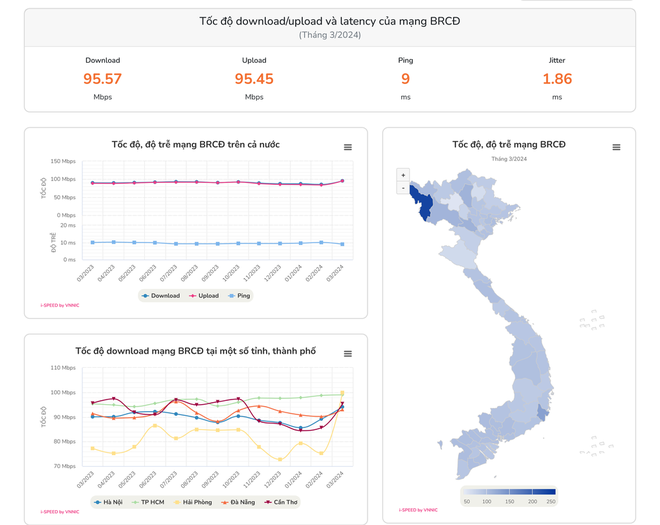Viewport: 660px width, 525px height.
Task: Open the province download chart hamburger menu
Action: (348, 354)
